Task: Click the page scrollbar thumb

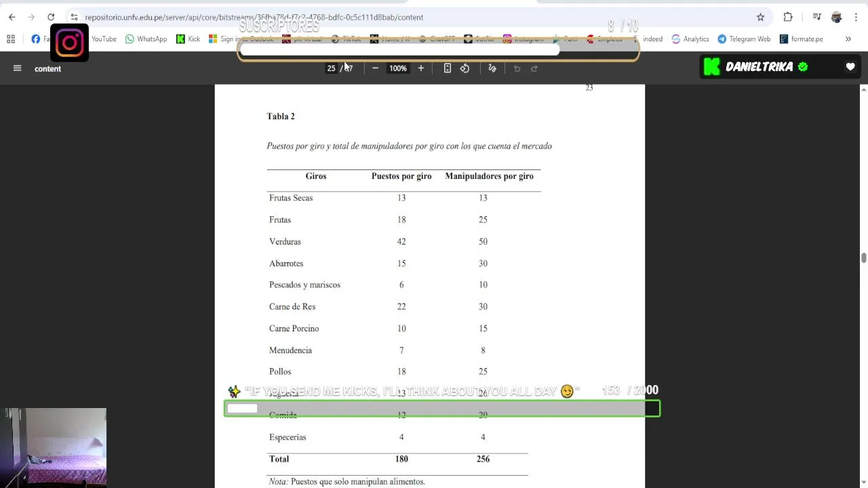Action: [864, 258]
